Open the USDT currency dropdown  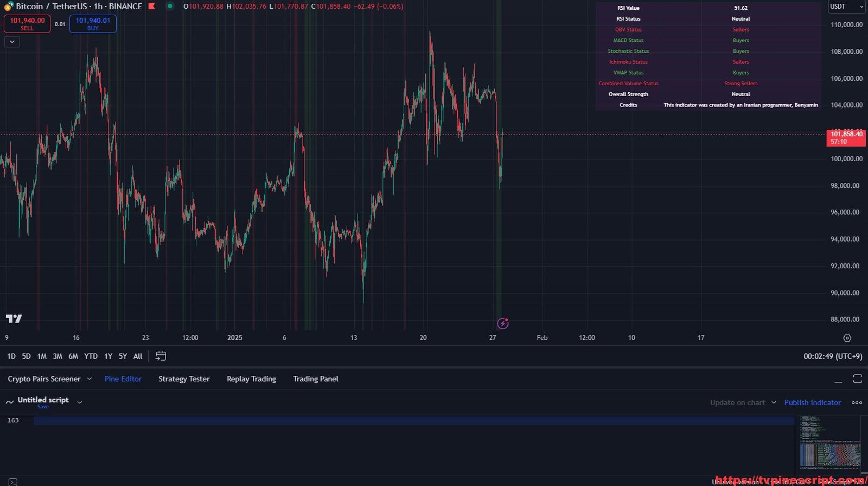tap(846, 7)
